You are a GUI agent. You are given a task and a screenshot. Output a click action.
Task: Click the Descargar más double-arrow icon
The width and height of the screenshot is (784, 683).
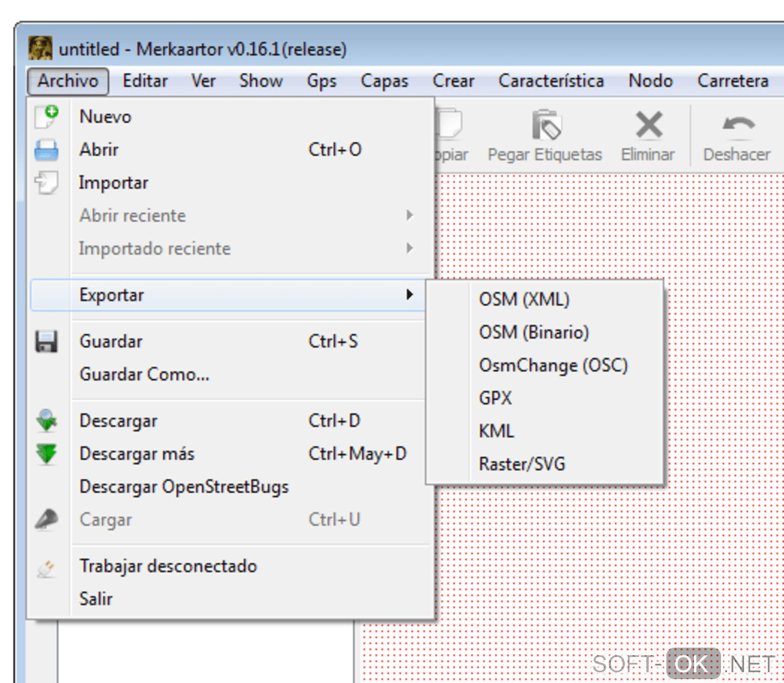tap(46, 453)
